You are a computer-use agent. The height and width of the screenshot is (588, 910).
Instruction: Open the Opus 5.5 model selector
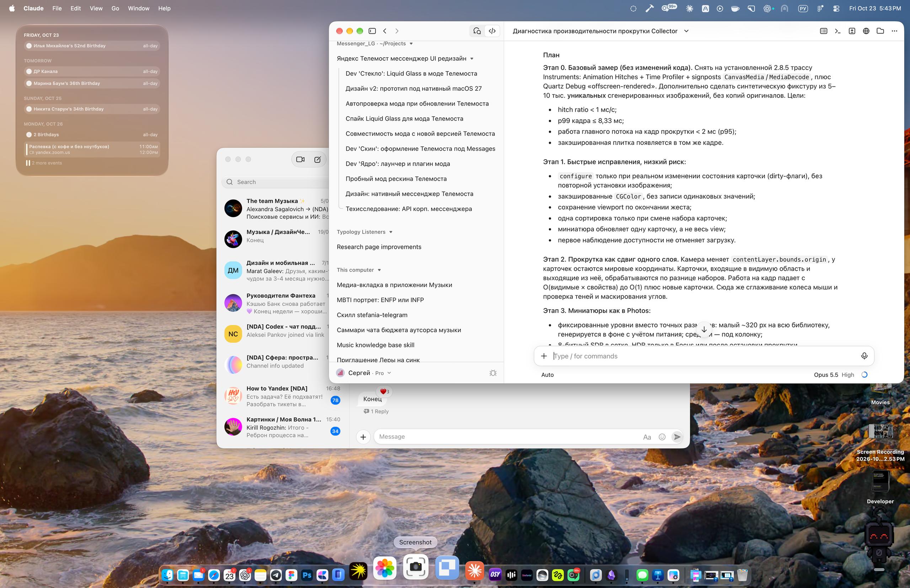click(826, 375)
